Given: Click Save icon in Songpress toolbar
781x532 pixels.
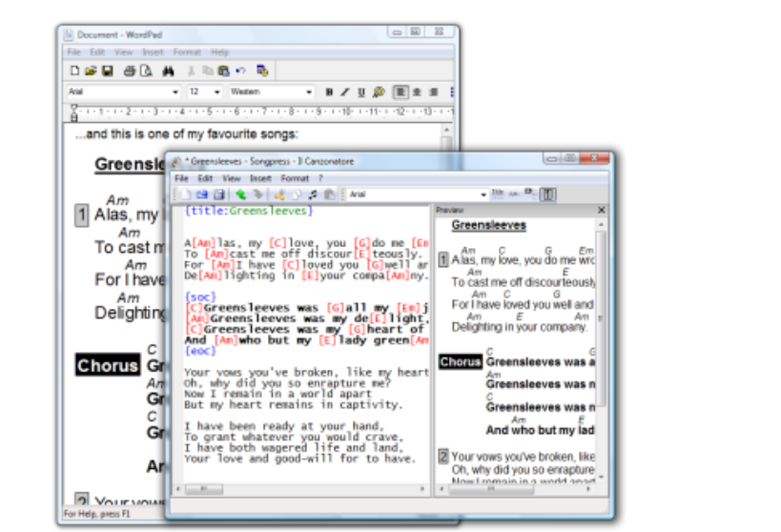Looking at the screenshot, I should point(218,194).
